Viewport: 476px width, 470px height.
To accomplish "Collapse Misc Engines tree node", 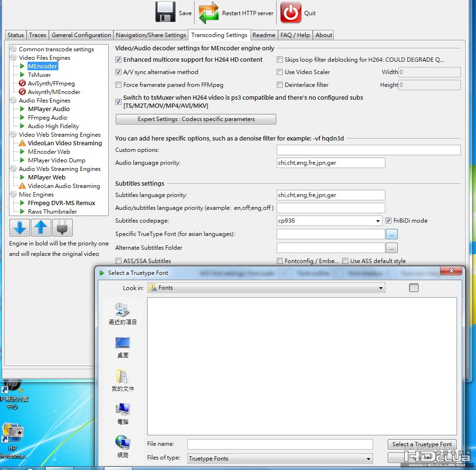I will pyautogui.click(x=13, y=194).
